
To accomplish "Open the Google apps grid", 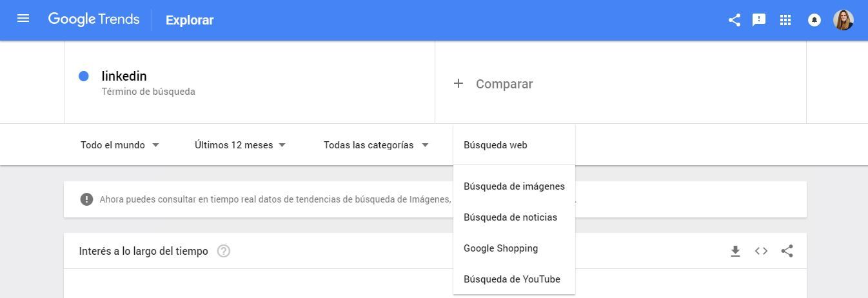I will [785, 20].
